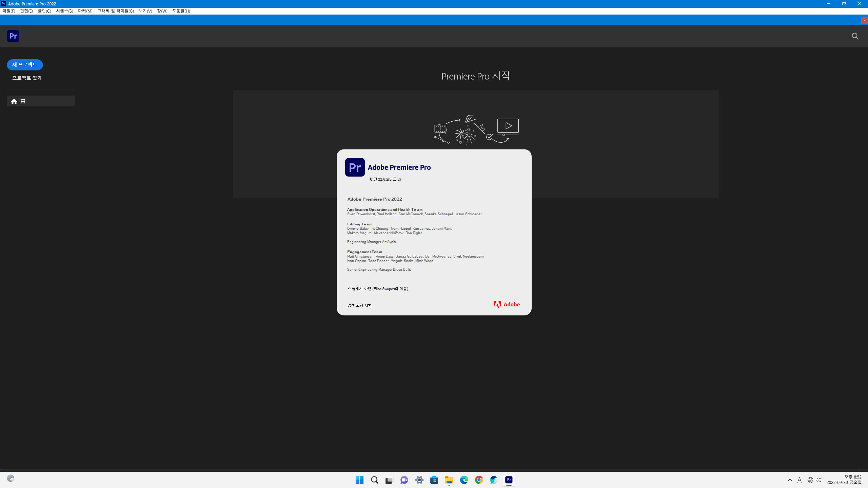Image resolution: width=868 pixels, height=488 pixels.
Task: Open taskbar Settings gear icon
Action: coord(419,480)
